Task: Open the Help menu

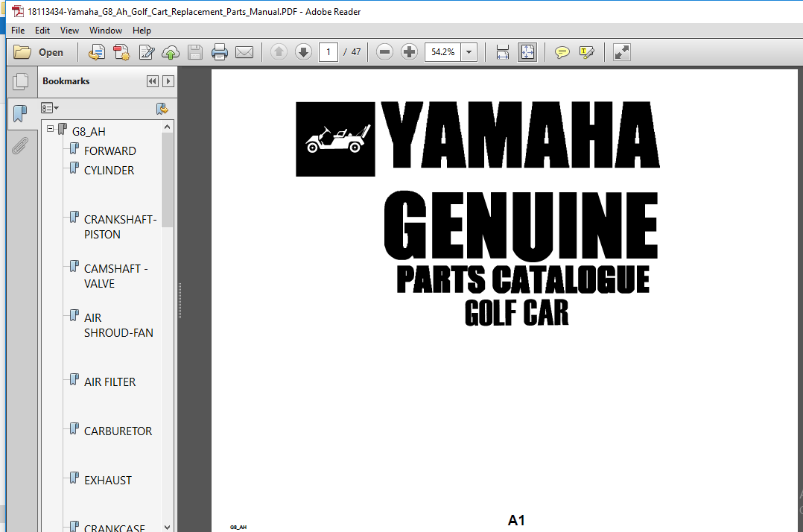Action: (x=142, y=31)
